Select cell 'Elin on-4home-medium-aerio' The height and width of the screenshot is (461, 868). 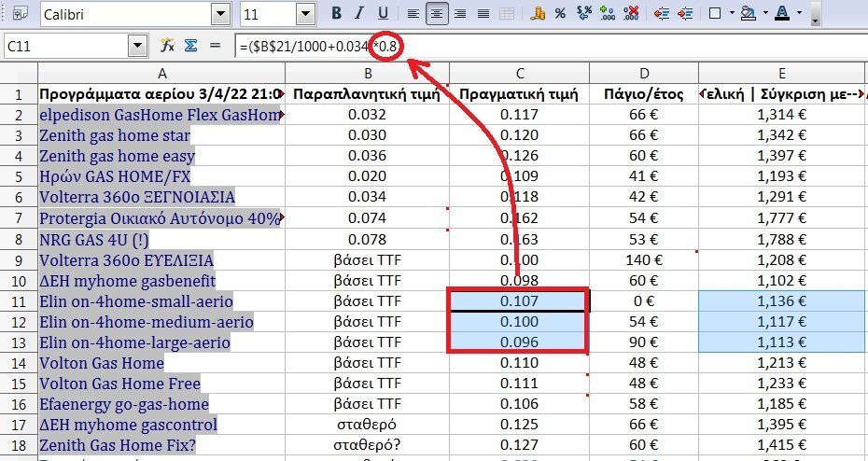coord(161,322)
